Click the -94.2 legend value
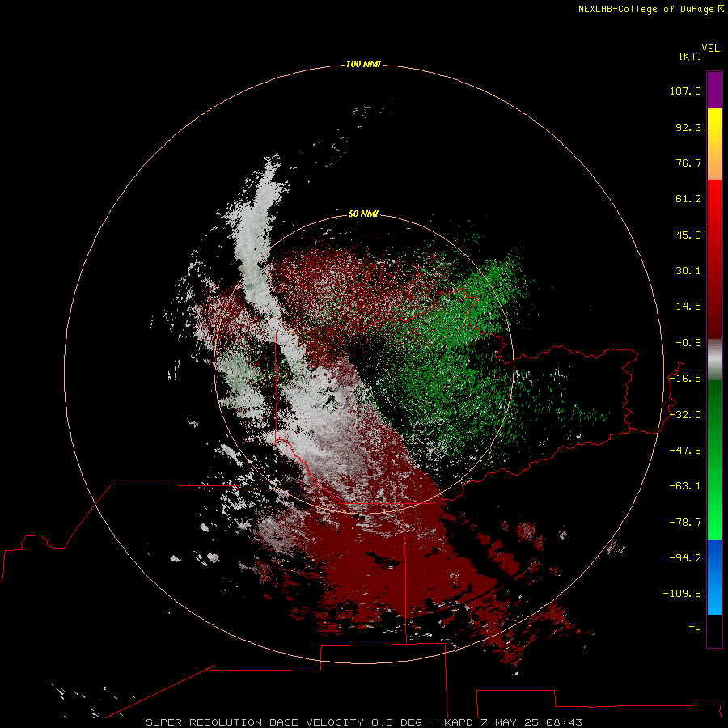Viewport: 728px width, 728px height. point(685,557)
